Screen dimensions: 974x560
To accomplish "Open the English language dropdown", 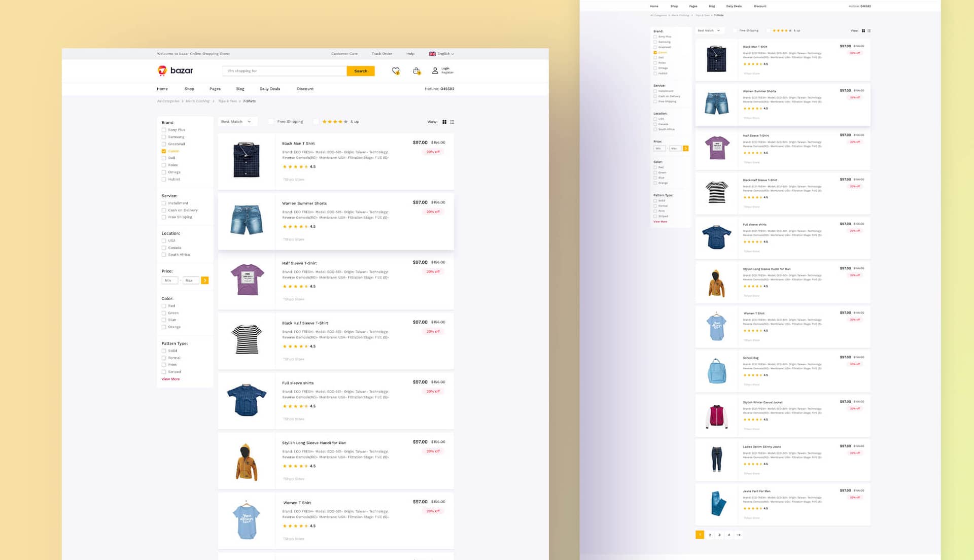I will coord(445,54).
